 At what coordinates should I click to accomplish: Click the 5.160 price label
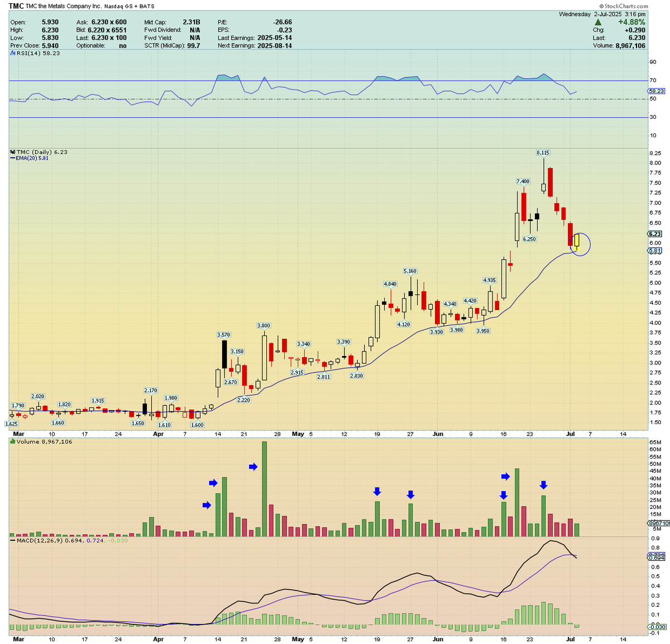point(410,271)
